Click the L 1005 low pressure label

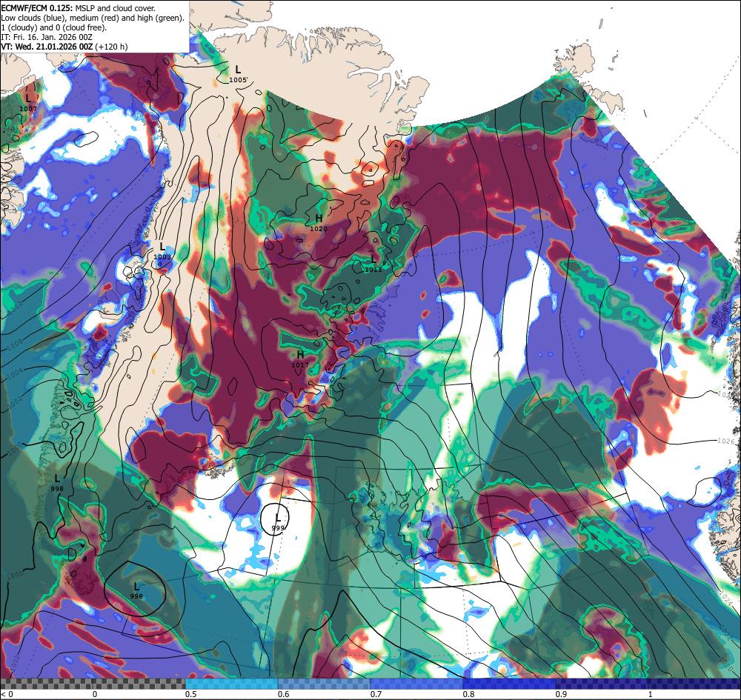[x=238, y=75]
